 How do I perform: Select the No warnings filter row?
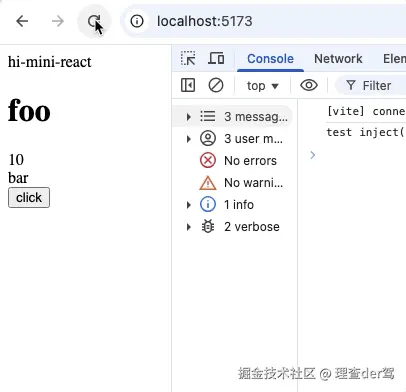point(233,183)
